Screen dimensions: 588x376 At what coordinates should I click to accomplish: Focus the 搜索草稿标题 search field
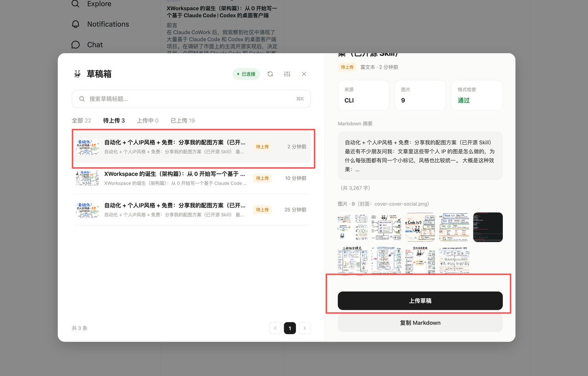(x=191, y=99)
